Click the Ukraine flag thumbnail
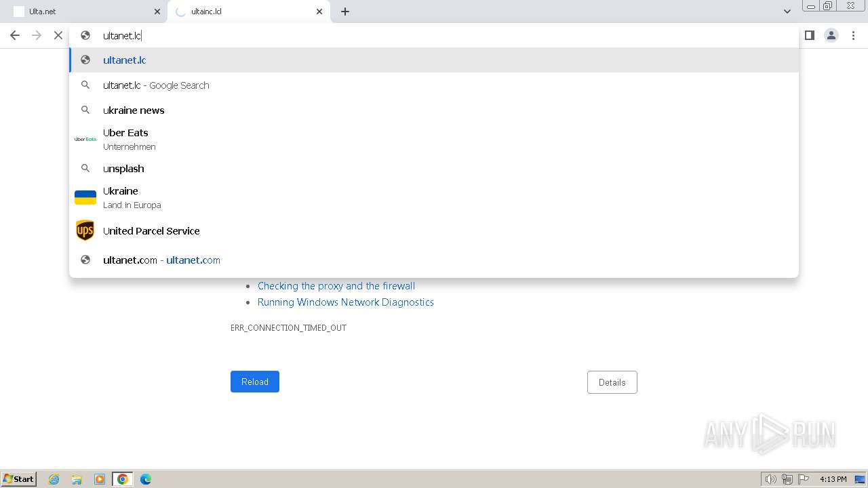Image resolution: width=868 pixels, height=488 pixels. point(85,198)
